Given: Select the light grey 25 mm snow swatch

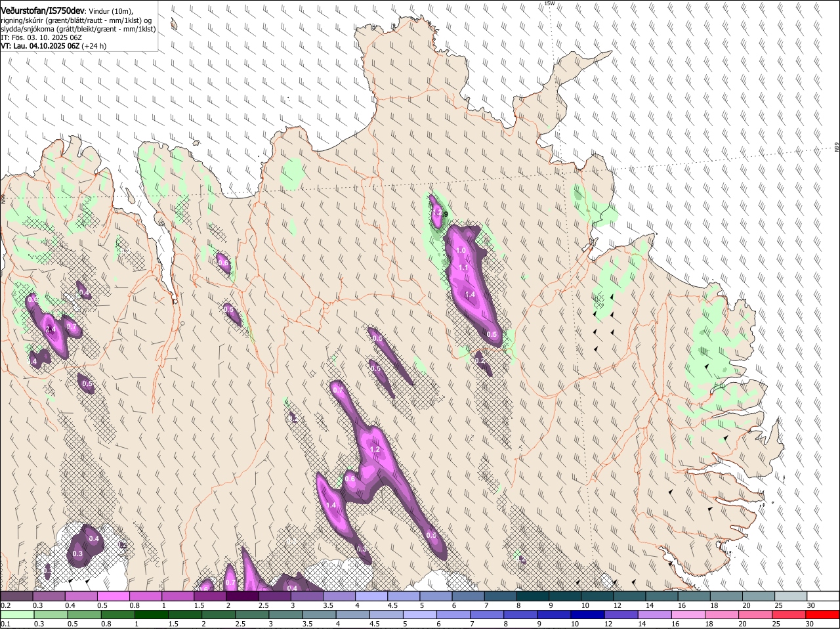Looking at the screenshot, I should [x=791, y=596].
